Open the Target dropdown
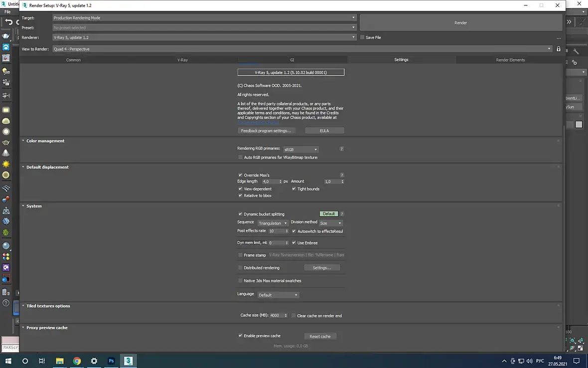 [x=204, y=17]
